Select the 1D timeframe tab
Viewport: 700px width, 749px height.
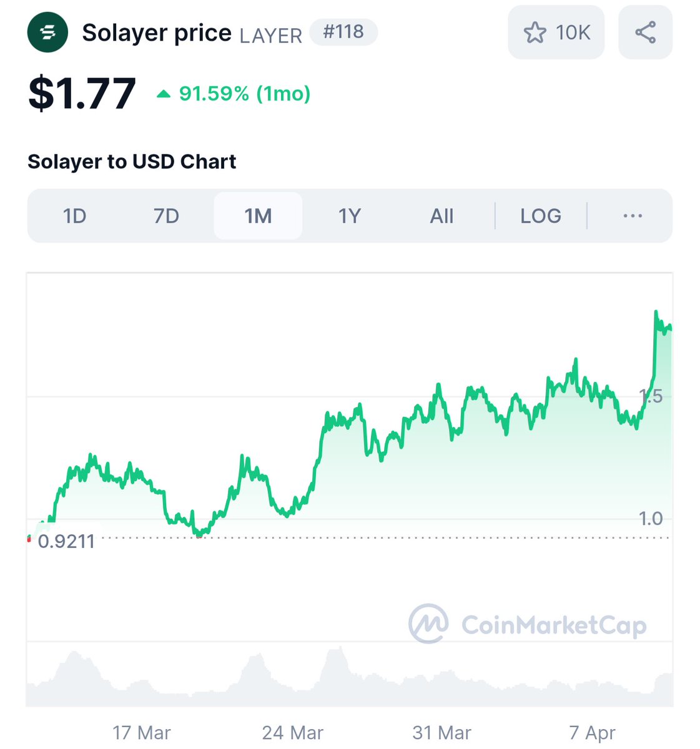click(x=75, y=216)
